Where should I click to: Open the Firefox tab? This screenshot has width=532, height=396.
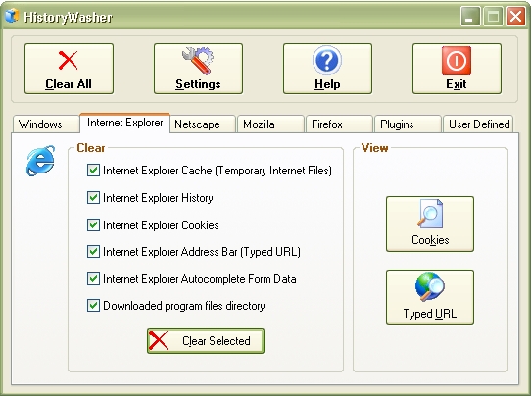point(339,124)
